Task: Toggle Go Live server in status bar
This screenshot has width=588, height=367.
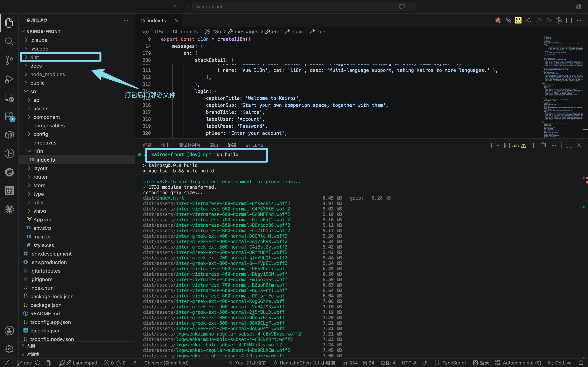Action: 560,363
